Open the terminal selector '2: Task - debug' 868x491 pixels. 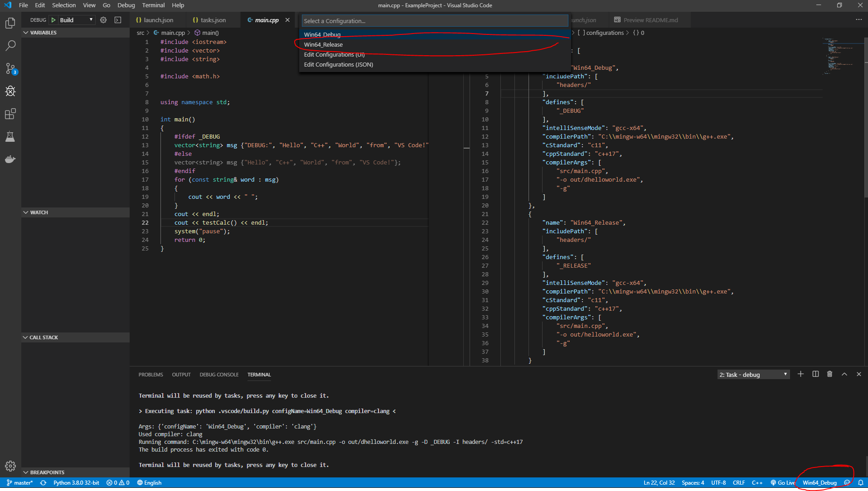(753, 375)
